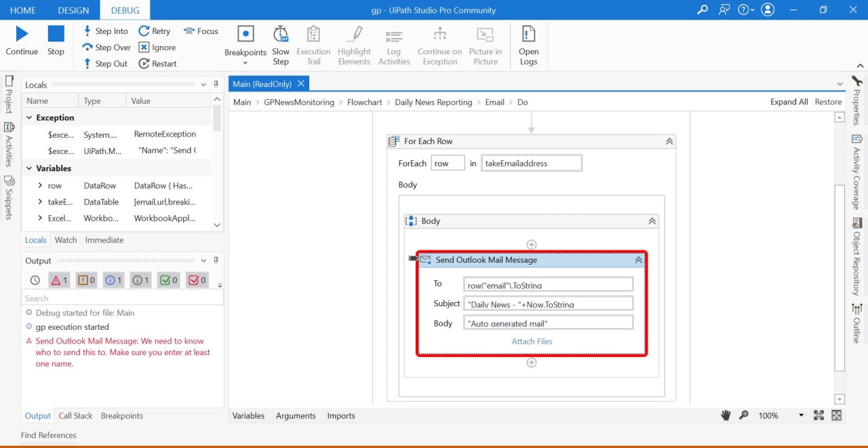Click the Continue play icon
Screen dimensions: 868x448
coord(22,33)
